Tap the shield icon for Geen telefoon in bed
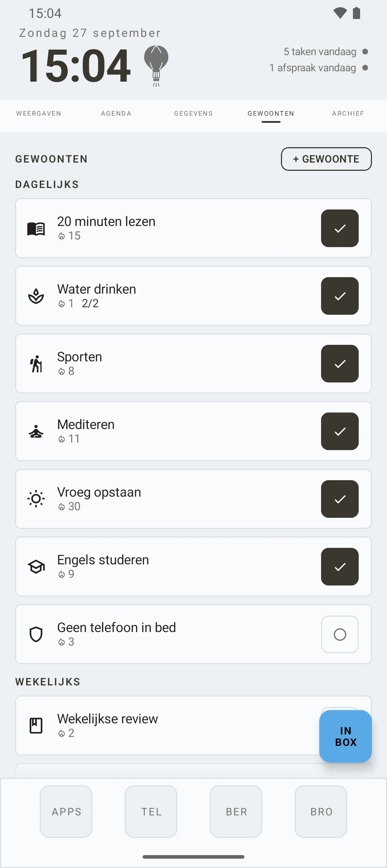This screenshot has width=387, height=868. pyautogui.click(x=36, y=634)
